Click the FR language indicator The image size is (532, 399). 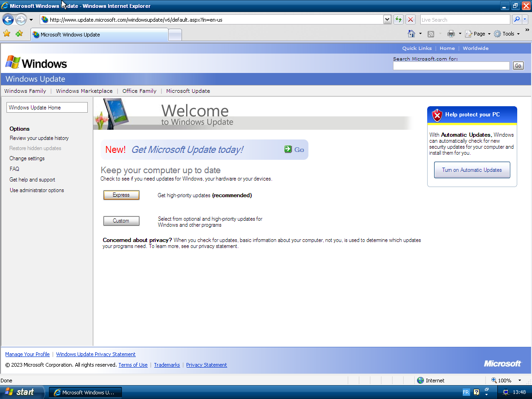466,393
